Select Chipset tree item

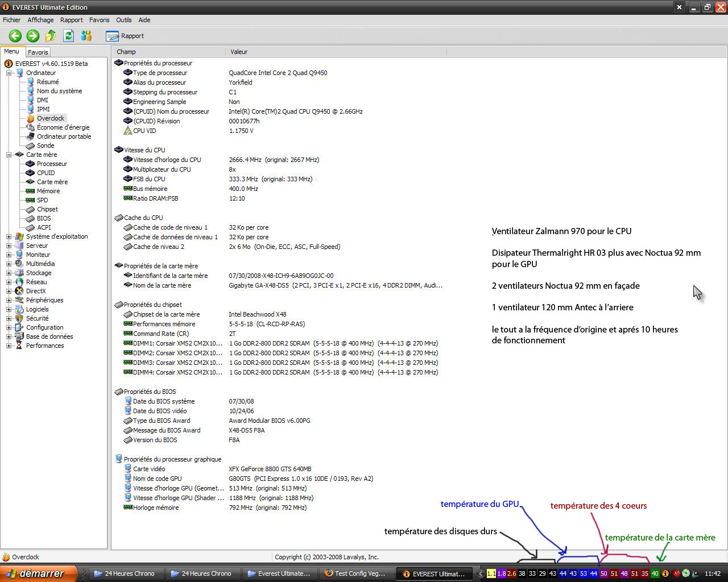[x=47, y=209]
